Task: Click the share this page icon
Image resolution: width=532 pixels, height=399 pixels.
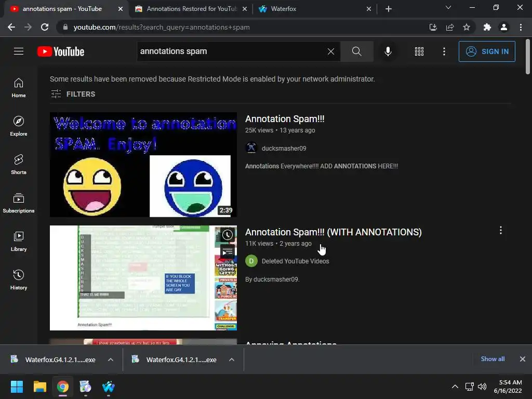Action: [450, 27]
